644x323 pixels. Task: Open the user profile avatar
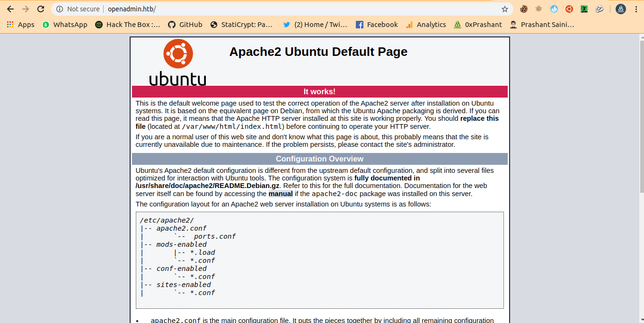pos(620,9)
